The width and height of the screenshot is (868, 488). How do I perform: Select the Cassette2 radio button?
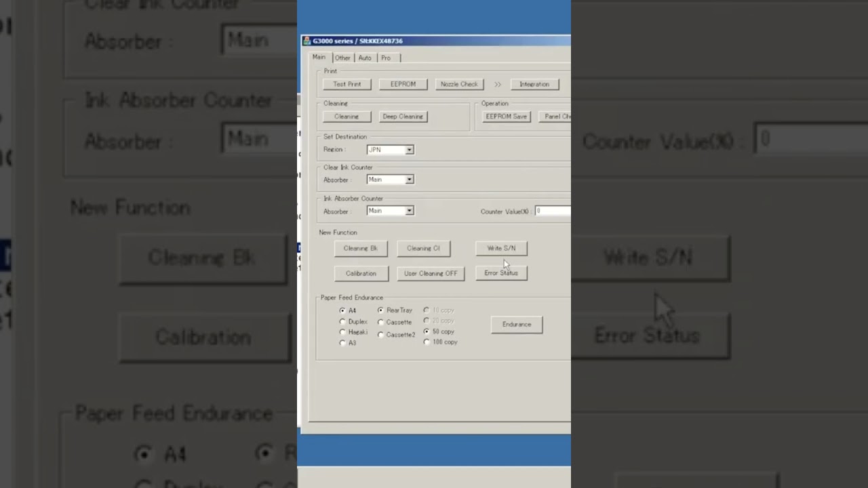pyautogui.click(x=380, y=335)
